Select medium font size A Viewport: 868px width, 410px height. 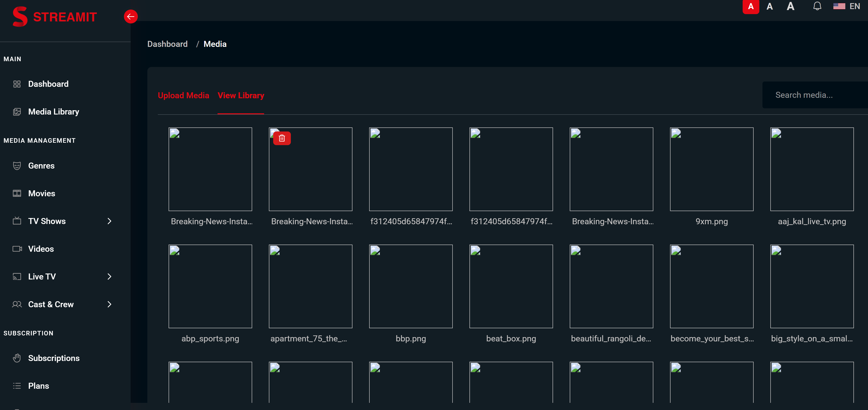point(770,6)
